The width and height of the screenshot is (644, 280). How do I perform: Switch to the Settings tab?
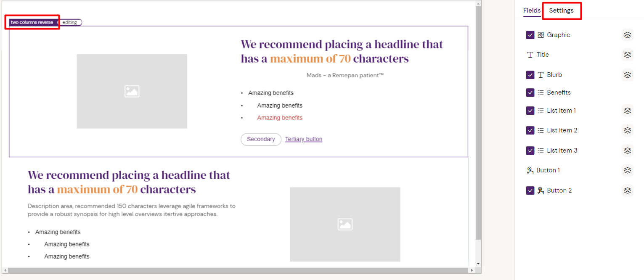561,11
